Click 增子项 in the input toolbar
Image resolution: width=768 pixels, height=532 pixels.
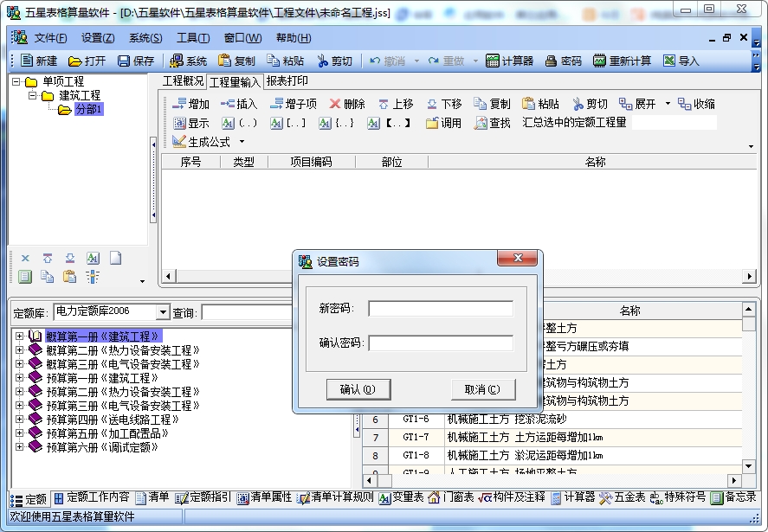(293, 104)
